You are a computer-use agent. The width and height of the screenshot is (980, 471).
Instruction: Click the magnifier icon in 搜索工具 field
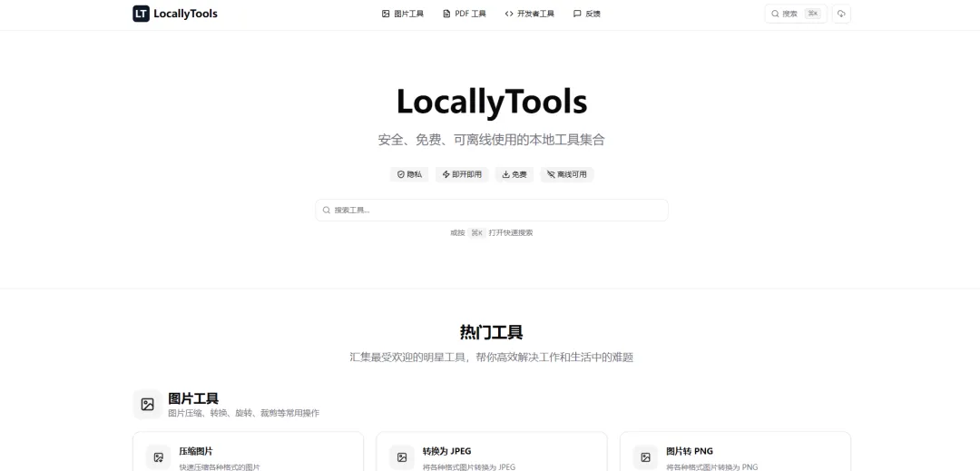coord(327,210)
